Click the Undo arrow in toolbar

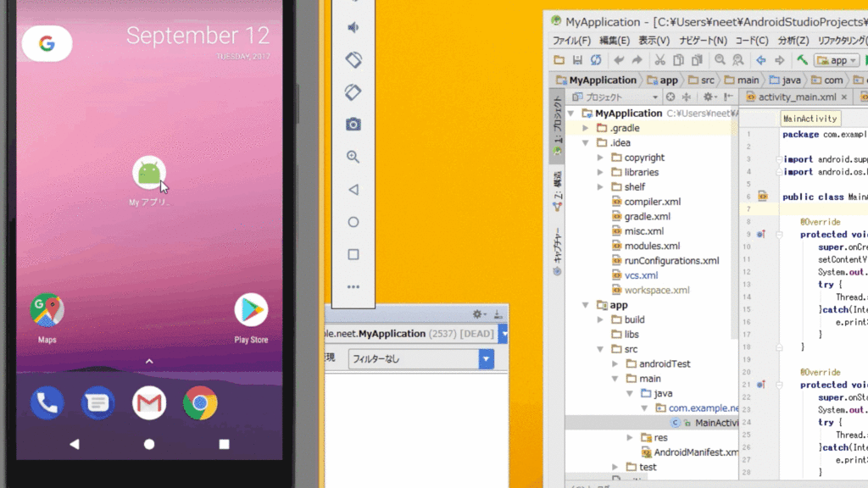[619, 60]
